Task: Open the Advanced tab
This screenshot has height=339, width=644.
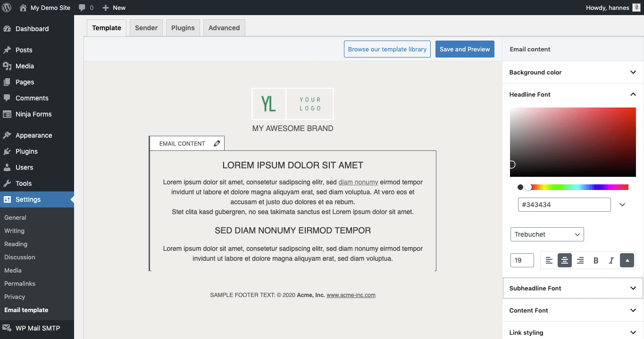Action: (224, 28)
